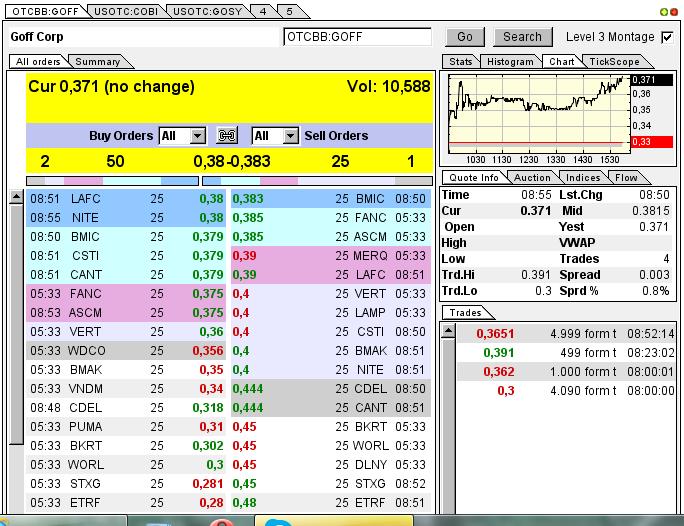Click the 0,3 trade at 08:00:00
684x526 pixels.
566,391
